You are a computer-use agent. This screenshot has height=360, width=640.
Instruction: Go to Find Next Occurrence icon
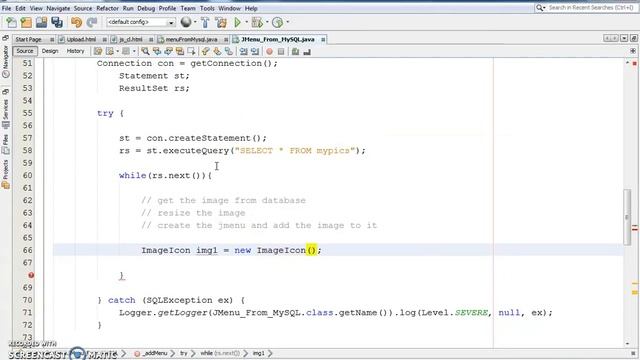click(168, 51)
